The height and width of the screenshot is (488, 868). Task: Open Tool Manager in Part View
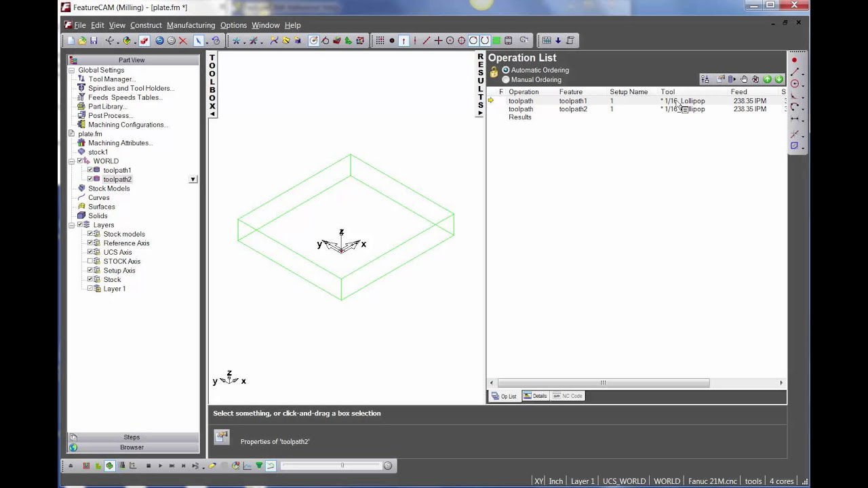[x=111, y=79]
